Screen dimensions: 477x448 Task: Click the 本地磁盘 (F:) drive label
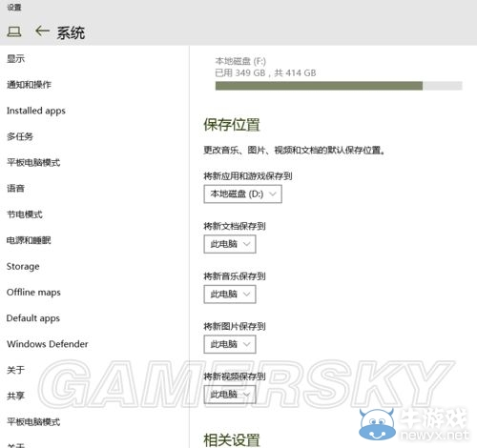tap(240, 61)
